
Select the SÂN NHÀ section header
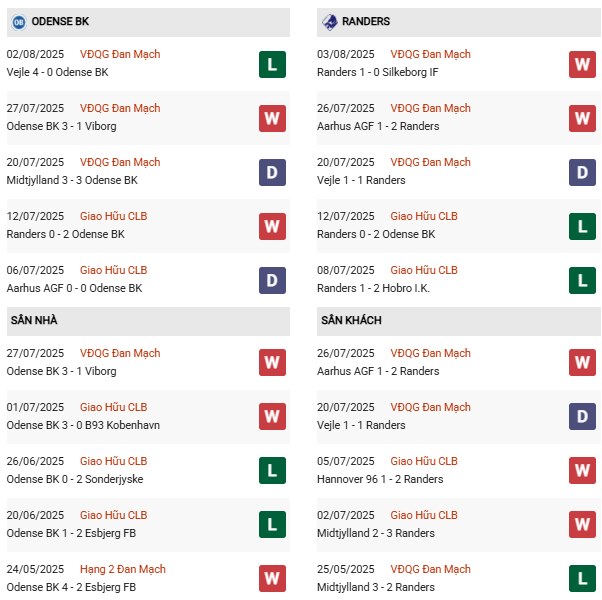34,320
